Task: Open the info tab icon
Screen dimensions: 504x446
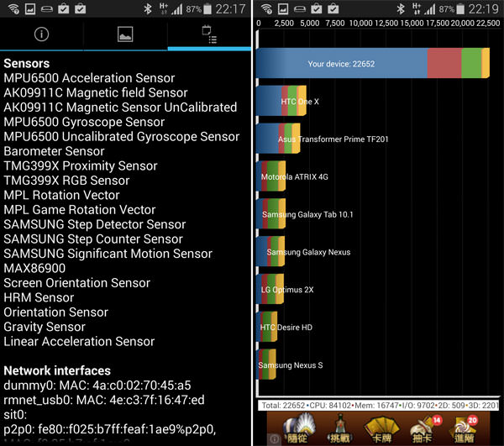Action: (41, 35)
